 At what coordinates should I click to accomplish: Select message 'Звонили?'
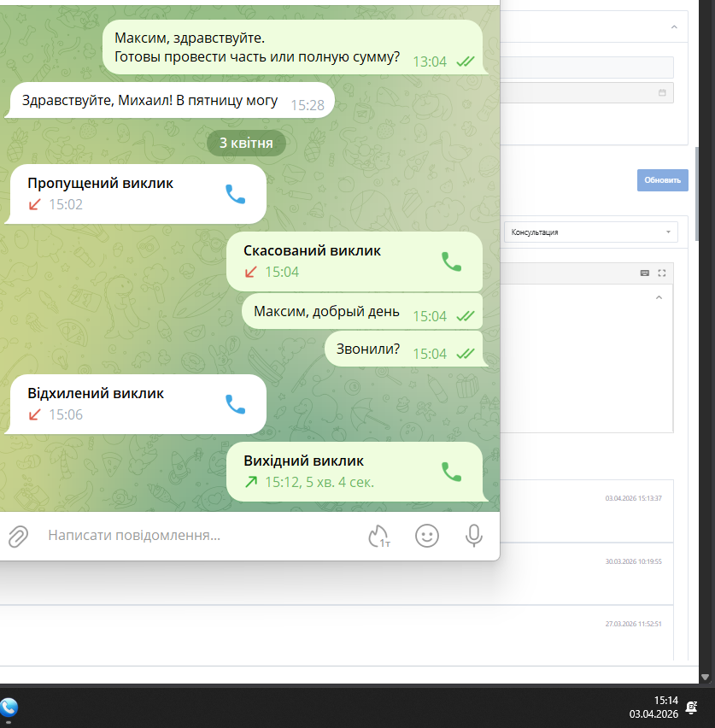(403, 349)
